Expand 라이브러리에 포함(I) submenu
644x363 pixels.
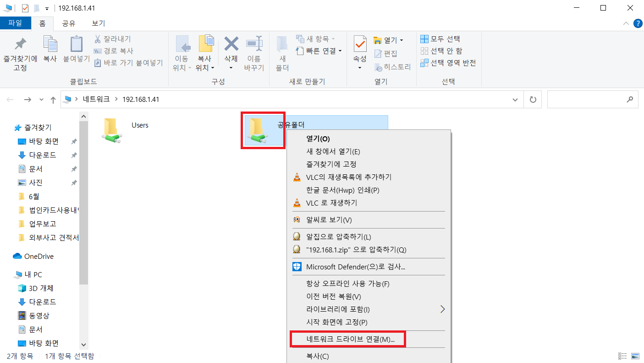click(369, 309)
